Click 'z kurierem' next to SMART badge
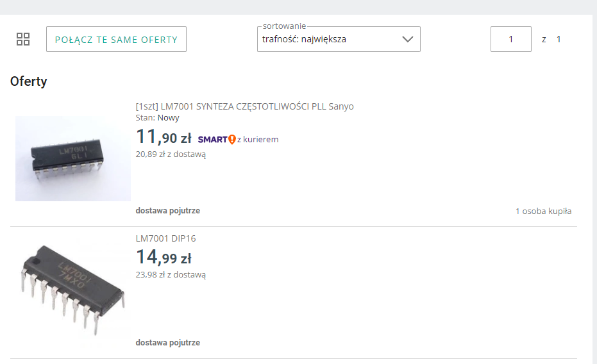 (x=258, y=140)
